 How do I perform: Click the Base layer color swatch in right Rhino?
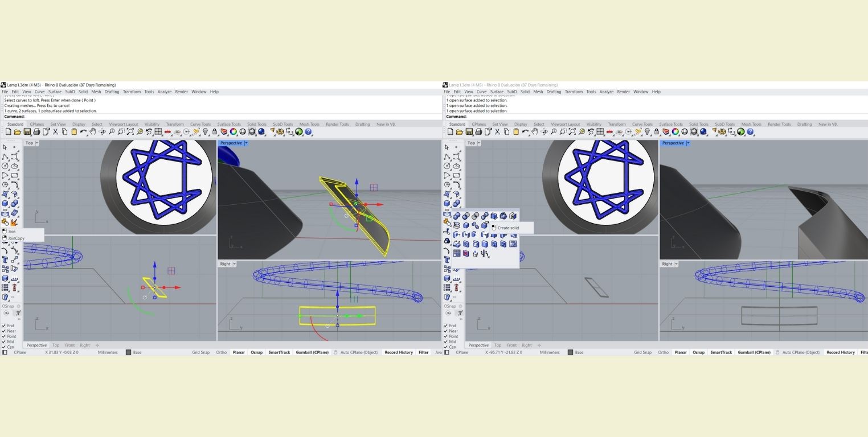(x=571, y=352)
